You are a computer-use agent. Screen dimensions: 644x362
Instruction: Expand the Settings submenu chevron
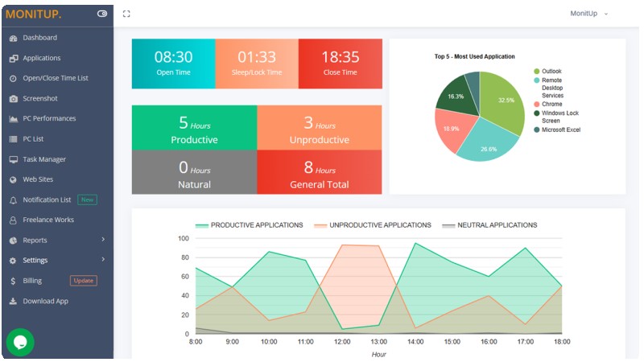tap(103, 259)
